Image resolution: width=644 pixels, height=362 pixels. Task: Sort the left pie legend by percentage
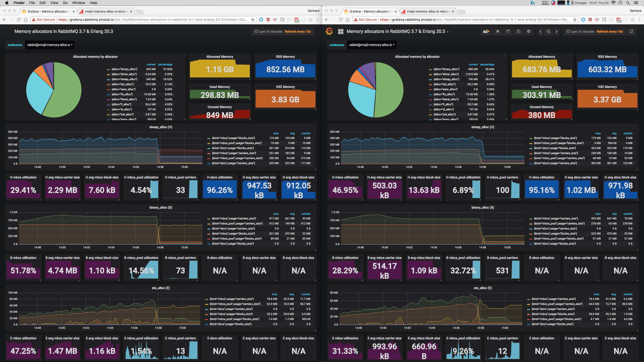[165, 65]
